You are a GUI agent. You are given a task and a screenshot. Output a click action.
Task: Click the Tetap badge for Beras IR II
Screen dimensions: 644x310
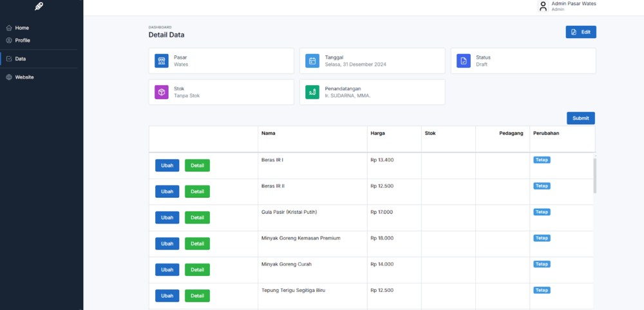(542, 186)
